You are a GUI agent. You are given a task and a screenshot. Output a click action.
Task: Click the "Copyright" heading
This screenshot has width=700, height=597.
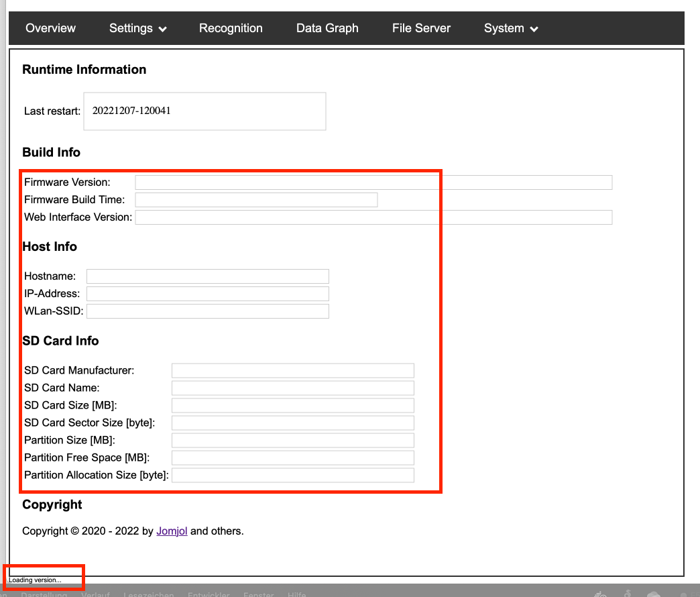(52, 504)
